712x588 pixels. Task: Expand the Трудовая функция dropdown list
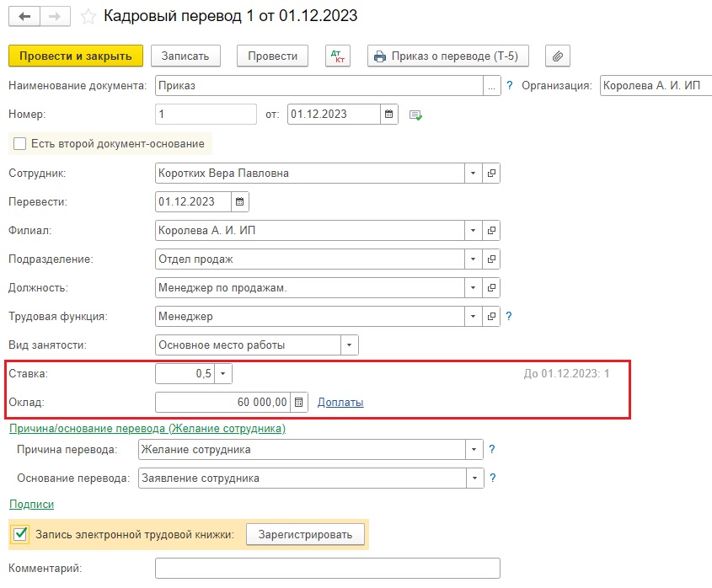[x=474, y=316]
